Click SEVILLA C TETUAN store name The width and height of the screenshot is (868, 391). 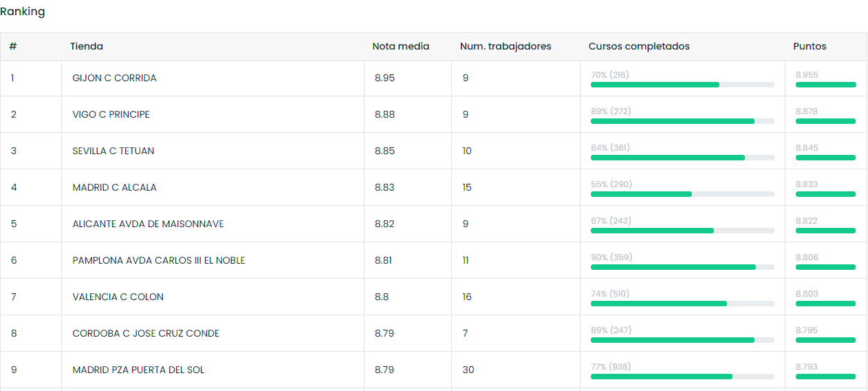(113, 151)
